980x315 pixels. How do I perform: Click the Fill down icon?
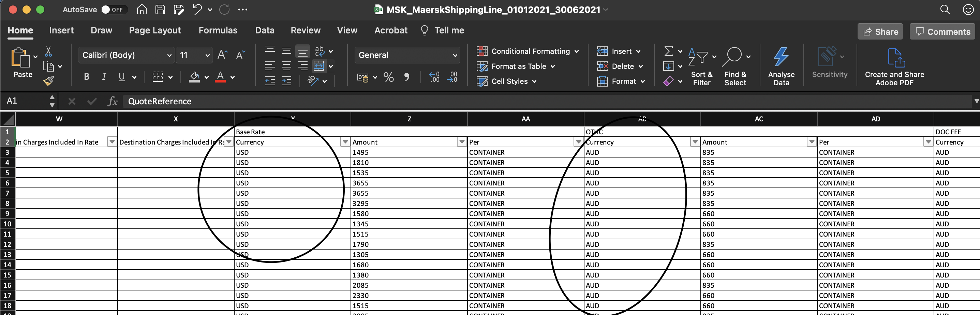pos(668,66)
